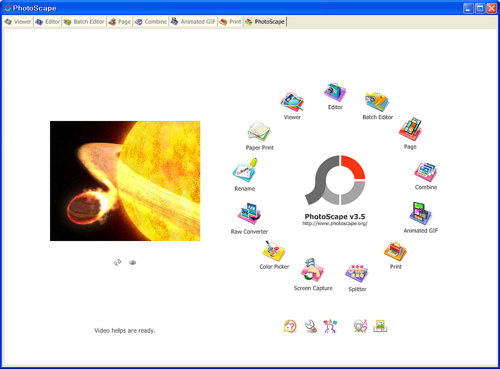The width and height of the screenshot is (500, 369).
Task: Switch to the Batch Editor tab
Action: 84,22
